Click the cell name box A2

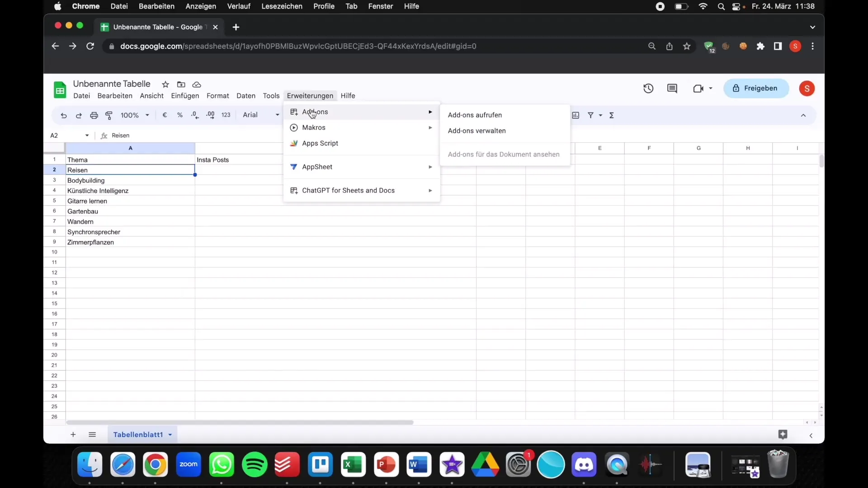point(69,136)
